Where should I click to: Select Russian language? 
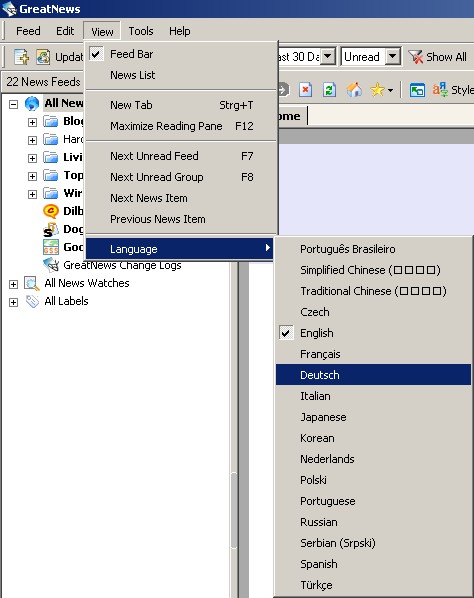coord(373,522)
